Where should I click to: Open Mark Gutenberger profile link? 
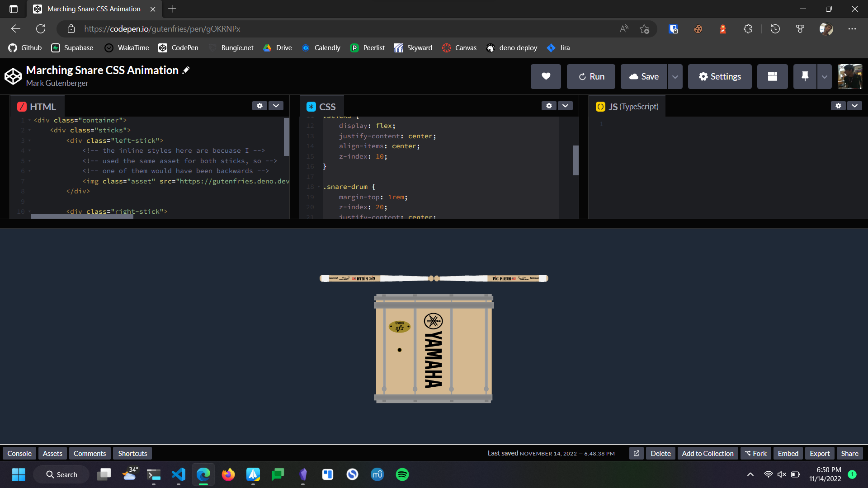click(x=57, y=83)
